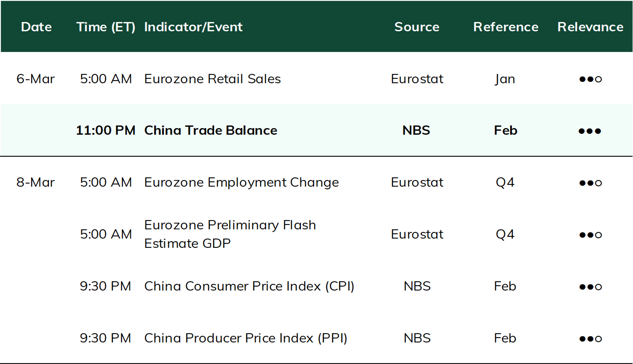Click the Source column header

pyautogui.click(x=417, y=27)
